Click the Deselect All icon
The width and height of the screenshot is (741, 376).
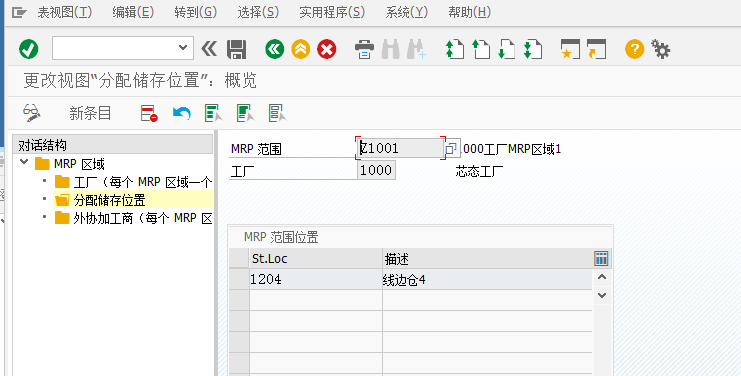point(277,113)
